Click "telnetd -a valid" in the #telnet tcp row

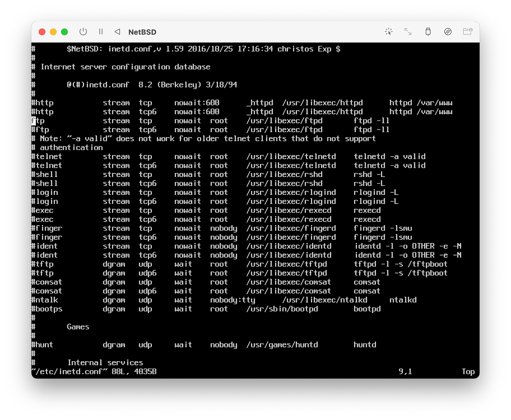[x=389, y=157]
